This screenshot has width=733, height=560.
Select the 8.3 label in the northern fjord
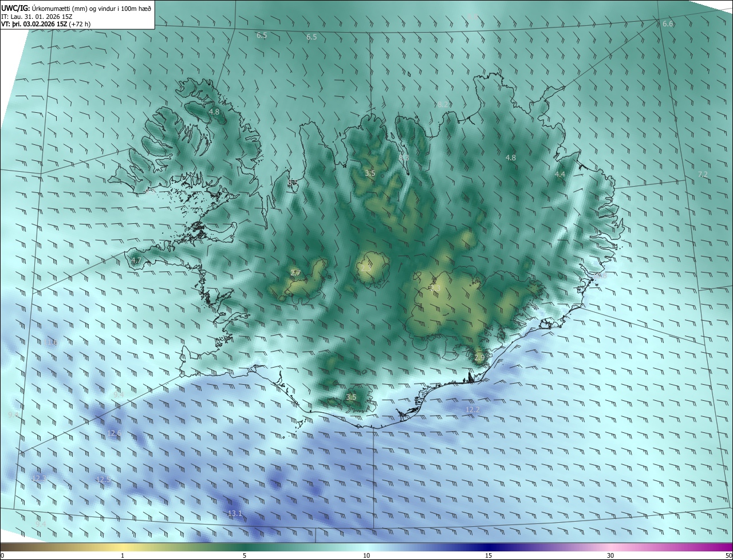(404, 157)
